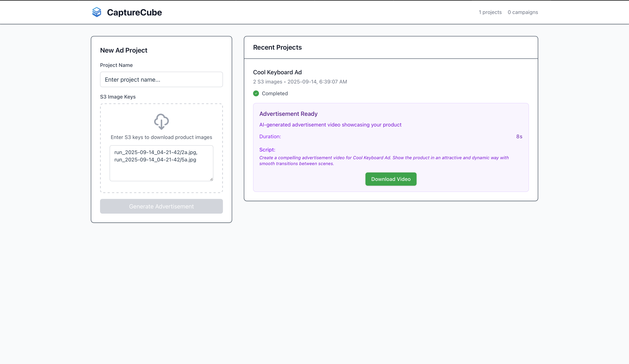629x364 pixels.
Task: Click the S3 Image Keys label
Action: (x=118, y=97)
